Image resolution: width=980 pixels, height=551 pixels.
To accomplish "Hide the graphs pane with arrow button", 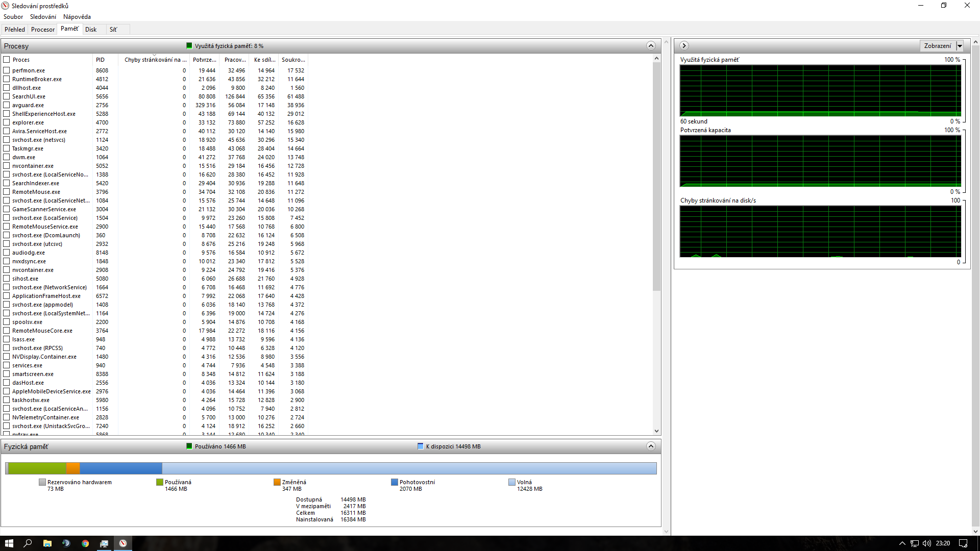I will coord(684,46).
